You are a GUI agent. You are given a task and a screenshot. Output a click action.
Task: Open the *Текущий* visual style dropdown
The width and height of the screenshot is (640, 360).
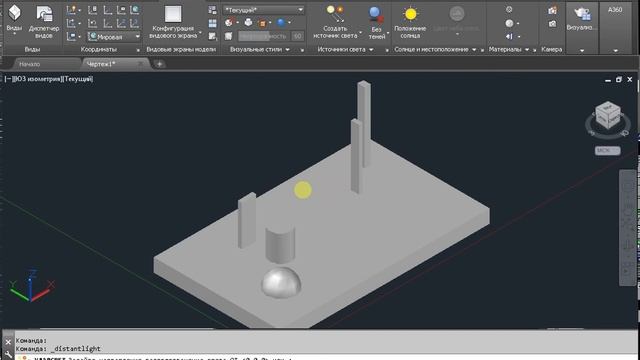[264, 9]
